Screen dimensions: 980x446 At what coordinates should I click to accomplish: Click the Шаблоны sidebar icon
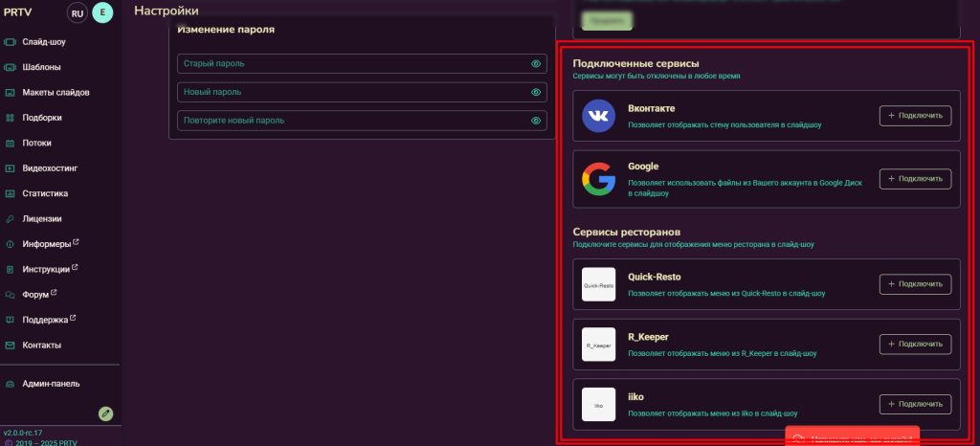[x=10, y=67]
